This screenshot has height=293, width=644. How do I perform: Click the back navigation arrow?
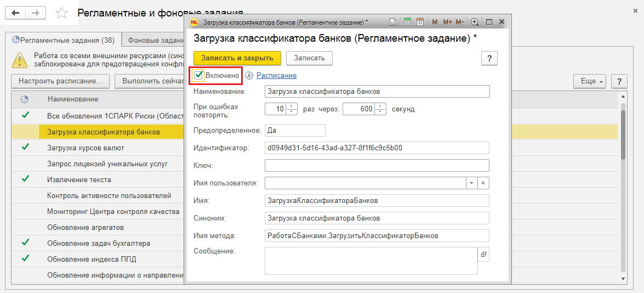(15, 13)
